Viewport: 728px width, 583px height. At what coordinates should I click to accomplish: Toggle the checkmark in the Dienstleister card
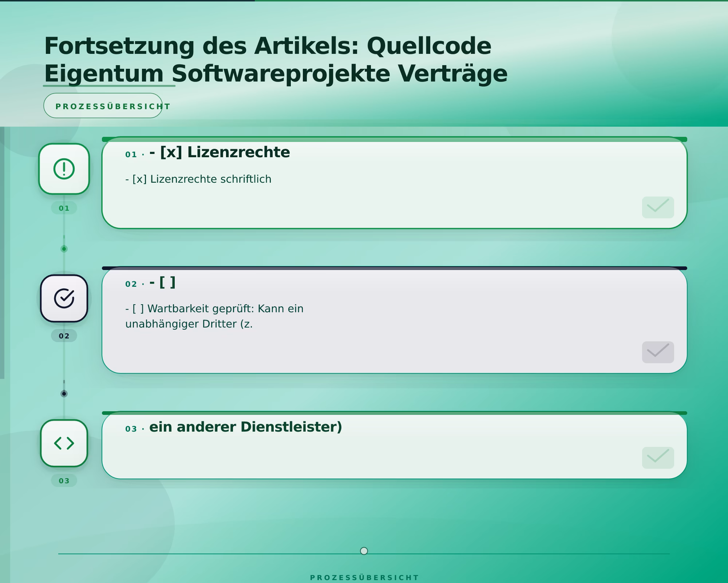[x=658, y=458]
